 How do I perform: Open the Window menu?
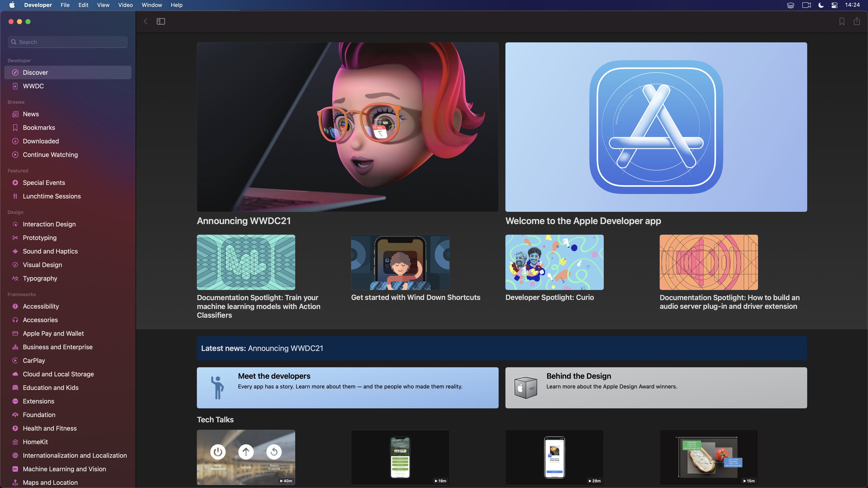152,5
